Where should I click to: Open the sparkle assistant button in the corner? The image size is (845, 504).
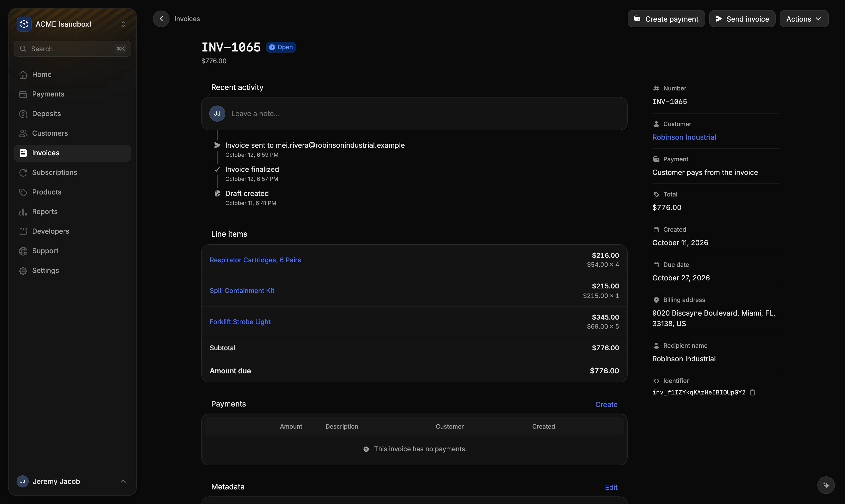pyautogui.click(x=826, y=485)
